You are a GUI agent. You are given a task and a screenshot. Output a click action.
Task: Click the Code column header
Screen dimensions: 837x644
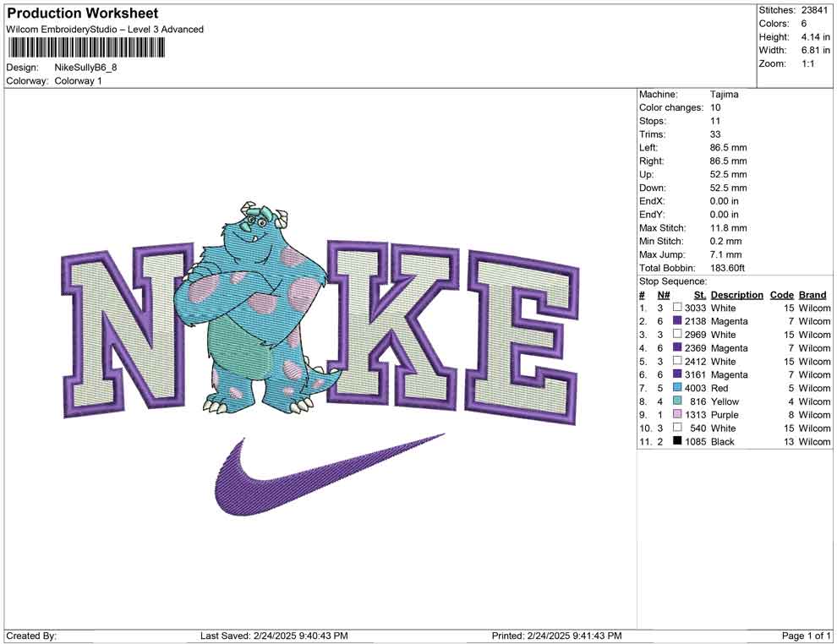tap(781, 294)
